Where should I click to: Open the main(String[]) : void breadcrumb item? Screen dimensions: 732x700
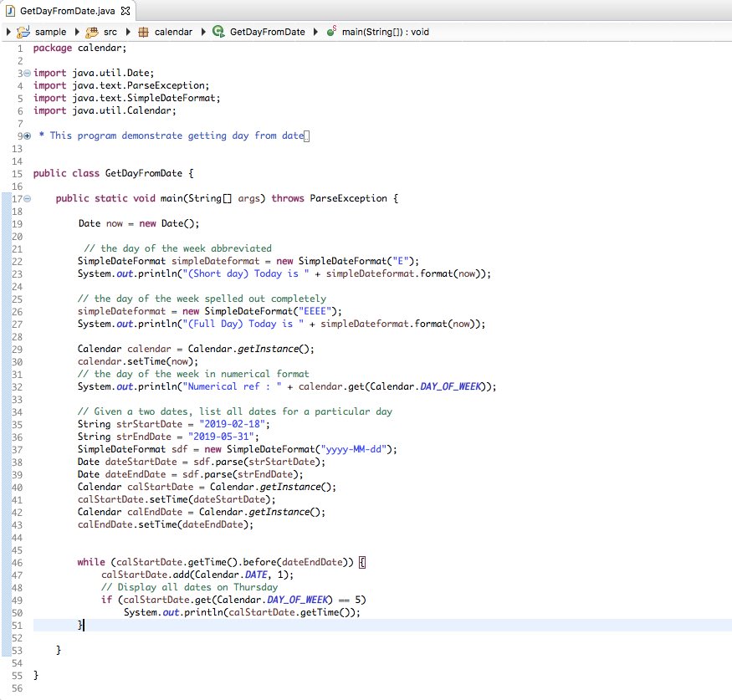click(385, 32)
